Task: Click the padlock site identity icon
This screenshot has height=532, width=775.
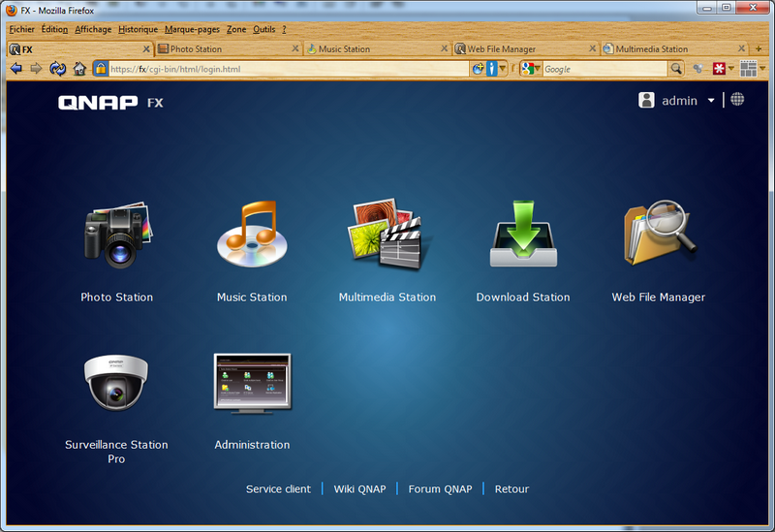Action: [101, 68]
